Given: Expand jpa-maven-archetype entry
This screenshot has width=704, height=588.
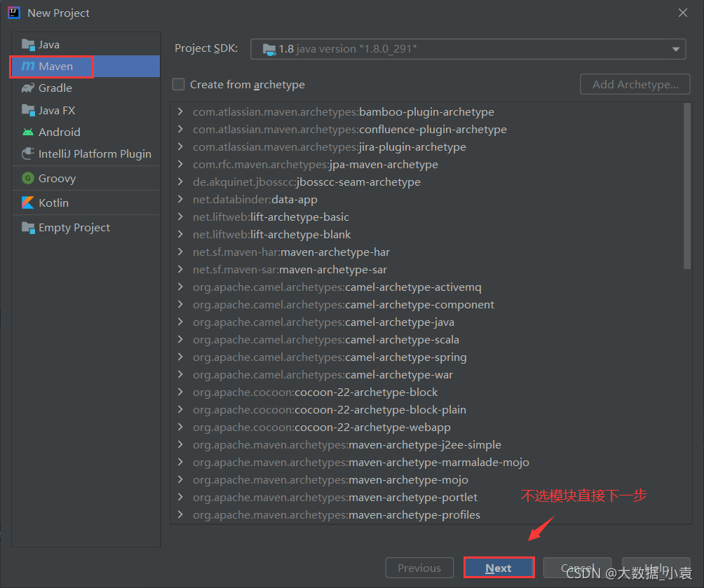Looking at the screenshot, I should point(180,164).
